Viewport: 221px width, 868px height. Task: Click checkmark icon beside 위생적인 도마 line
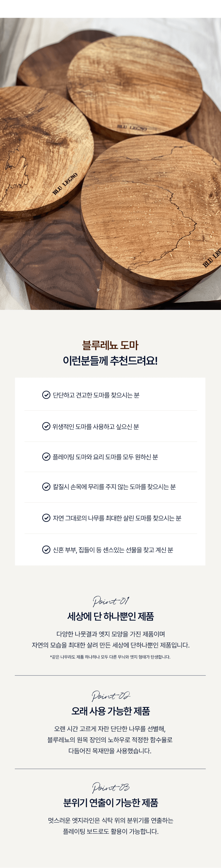[46, 426]
